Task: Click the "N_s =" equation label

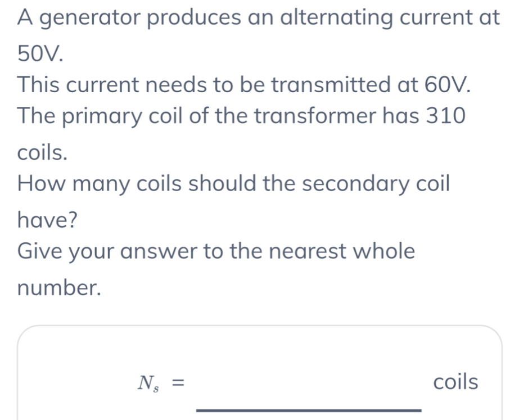Action: coord(160,383)
